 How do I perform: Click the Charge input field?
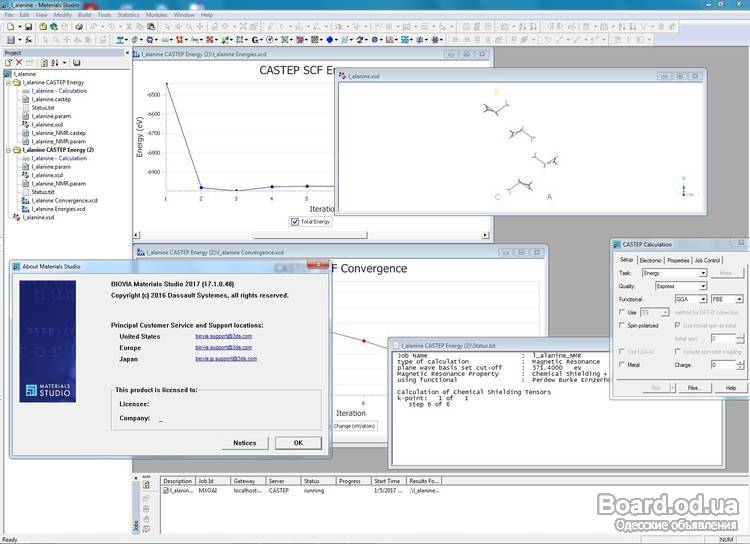[x=723, y=365]
